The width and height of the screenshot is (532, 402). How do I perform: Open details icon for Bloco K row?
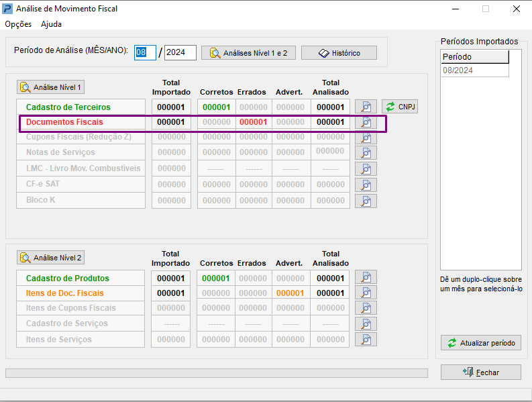click(366, 201)
